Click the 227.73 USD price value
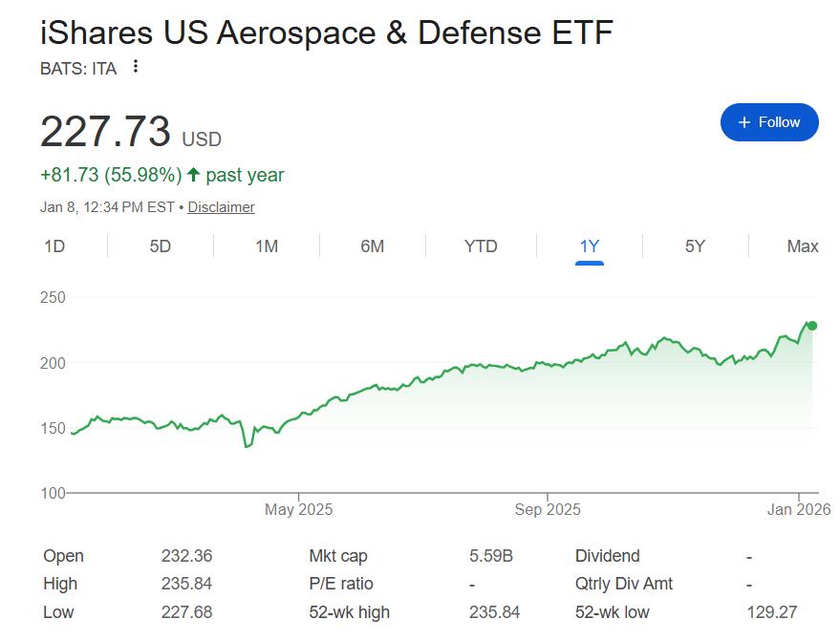The image size is (840, 641). [106, 132]
